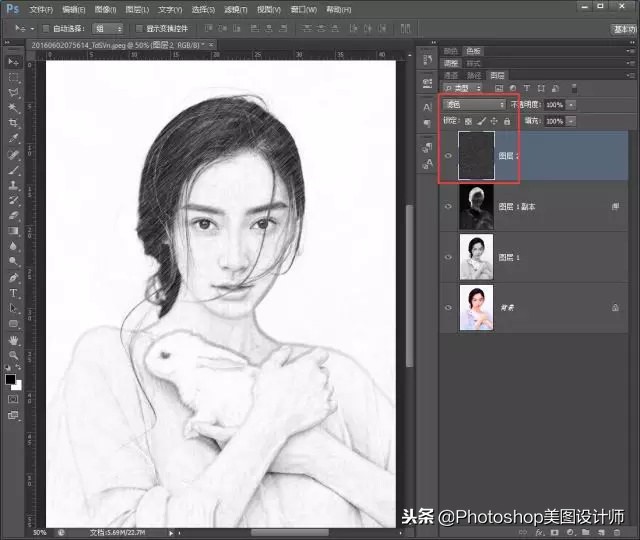Screen dimensions: 640x540
Task: Select the Hand tool
Action: tap(13, 340)
